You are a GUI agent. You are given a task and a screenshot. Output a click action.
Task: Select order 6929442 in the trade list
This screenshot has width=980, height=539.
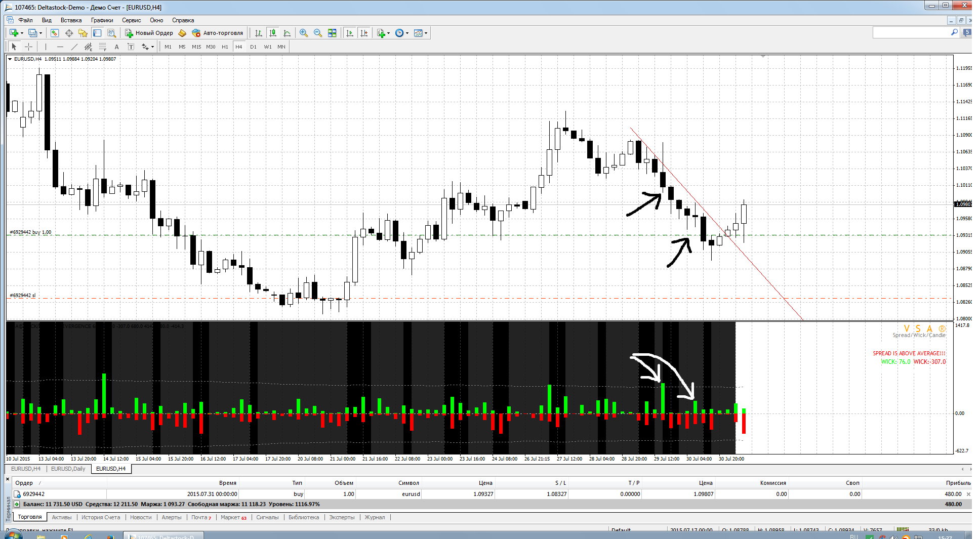pos(491,494)
